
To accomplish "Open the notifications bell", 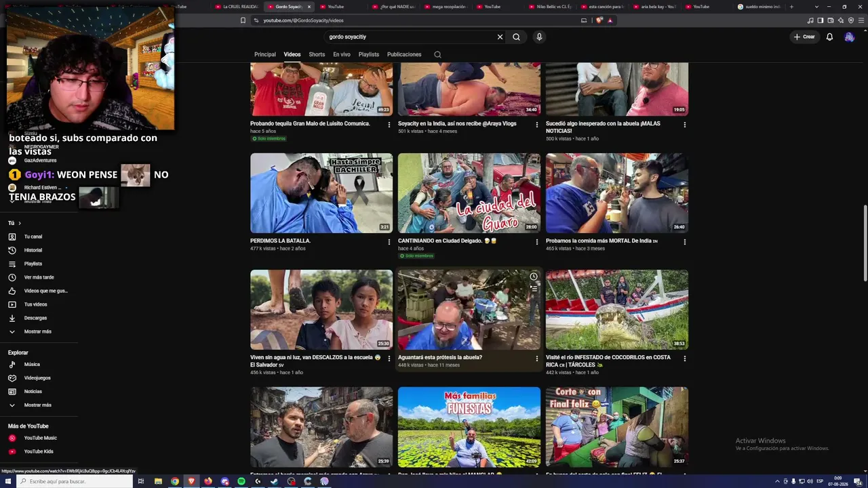I will [x=829, y=37].
